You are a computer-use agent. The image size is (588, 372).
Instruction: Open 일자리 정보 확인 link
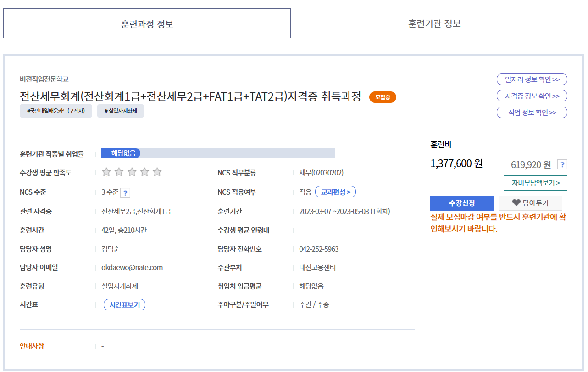tap(532, 79)
